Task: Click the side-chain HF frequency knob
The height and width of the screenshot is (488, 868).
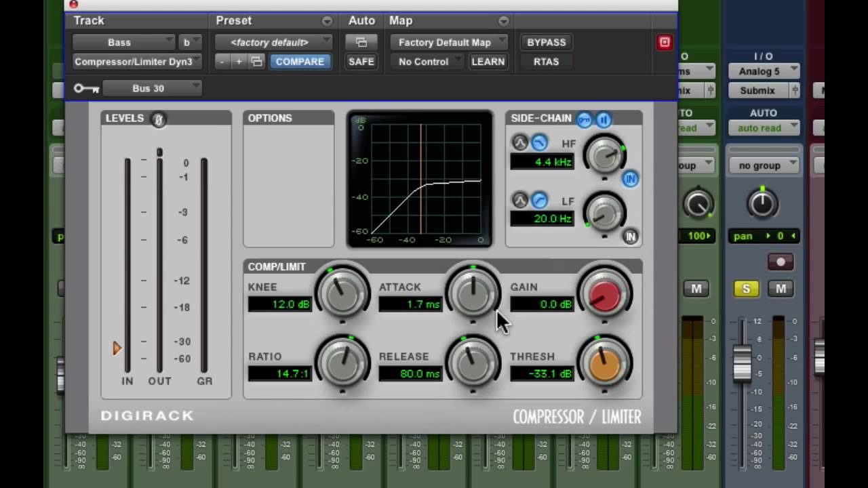Action: click(x=604, y=156)
